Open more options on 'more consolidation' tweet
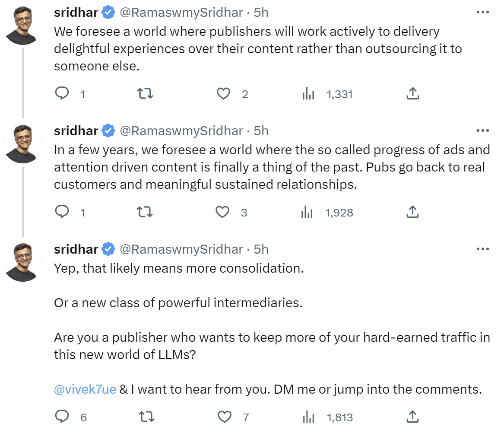 pos(482,249)
